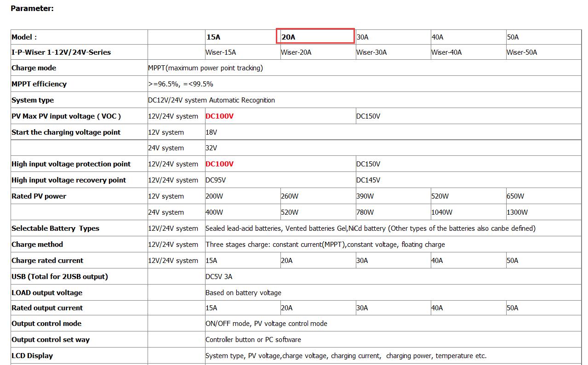Screen dimensions: 588x365
Task: Select the 'Rated PV power' label
Action: tap(39, 196)
